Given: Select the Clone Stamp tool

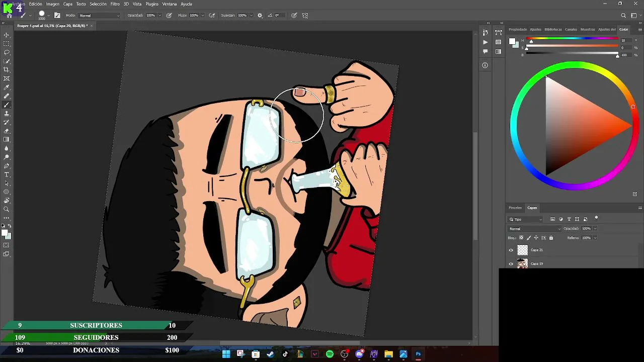Looking at the screenshot, I should coord(7,114).
